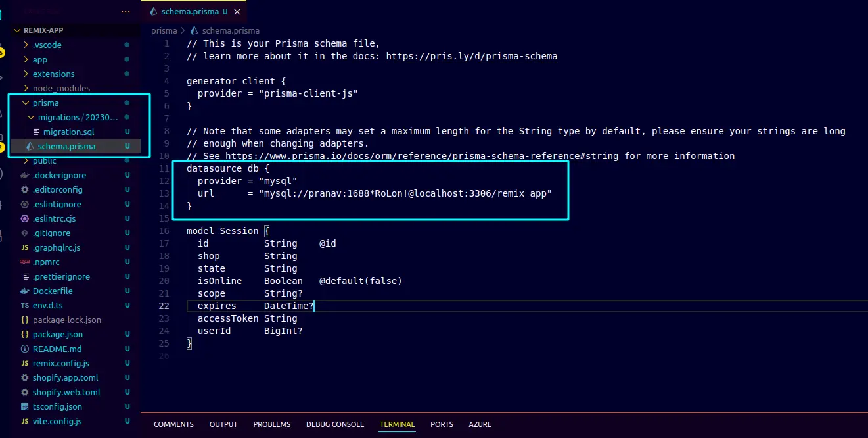Click the provider "mysql" string
Viewport: 868px width, 438px height.
278,181
